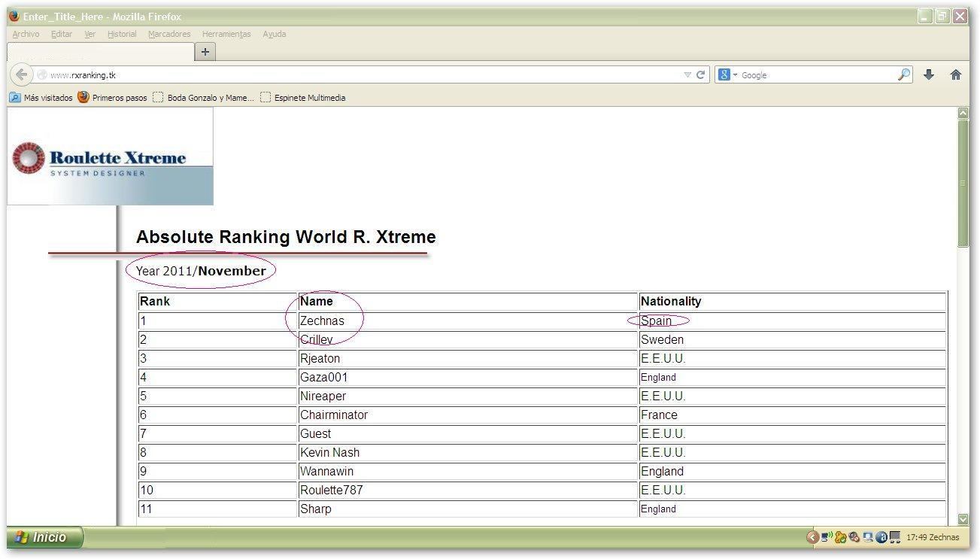The width and height of the screenshot is (980, 559).
Task: Click the name Kevin Nash in table
Action: pos(329,452)
